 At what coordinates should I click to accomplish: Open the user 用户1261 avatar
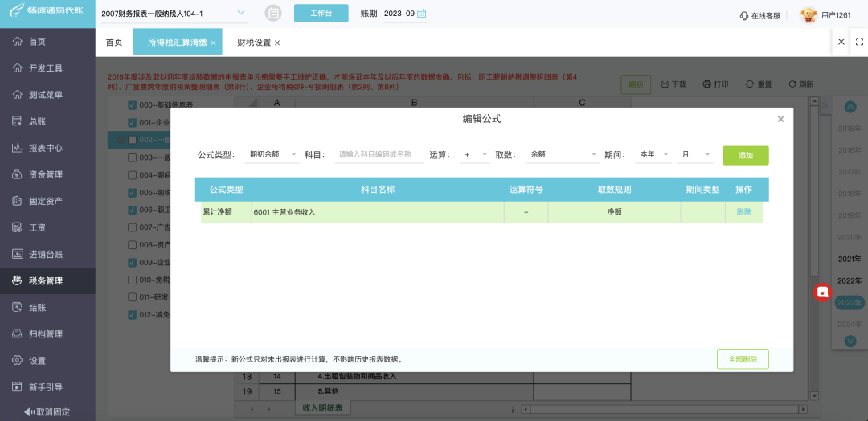(x=809, y=15)
